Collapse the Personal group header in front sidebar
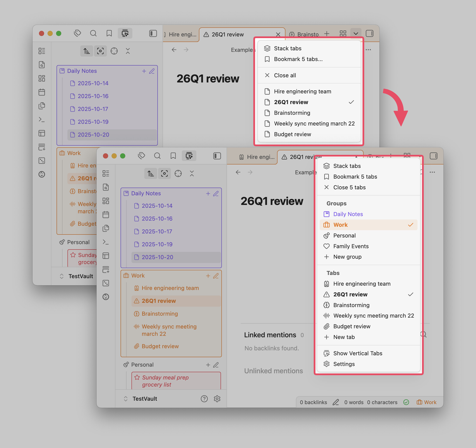476x448 pixels. (142, 365)
